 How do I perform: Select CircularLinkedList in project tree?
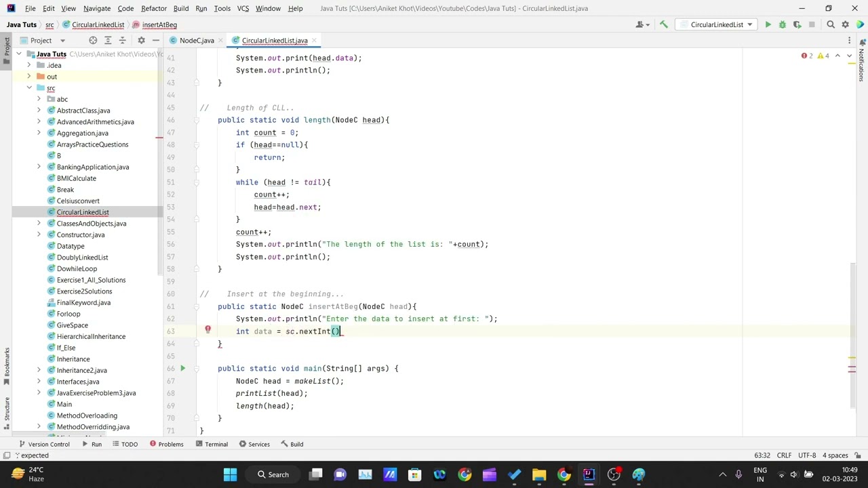pos(82,212)
